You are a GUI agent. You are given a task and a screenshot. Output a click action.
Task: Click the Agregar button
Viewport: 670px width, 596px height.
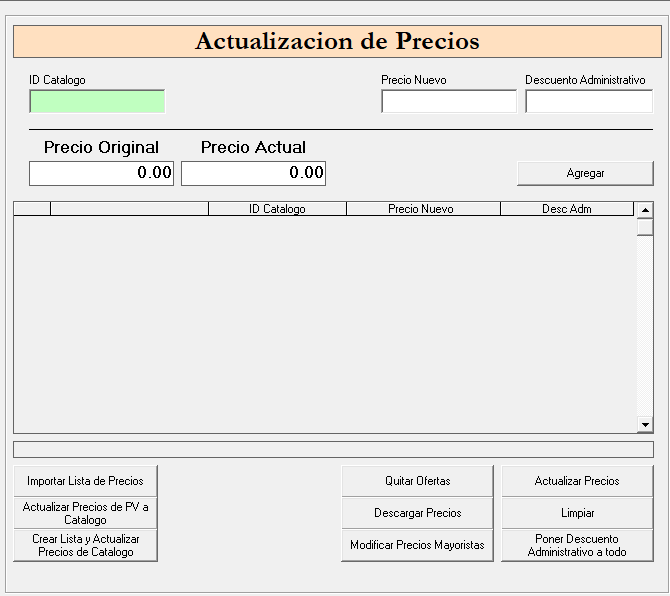585,173
